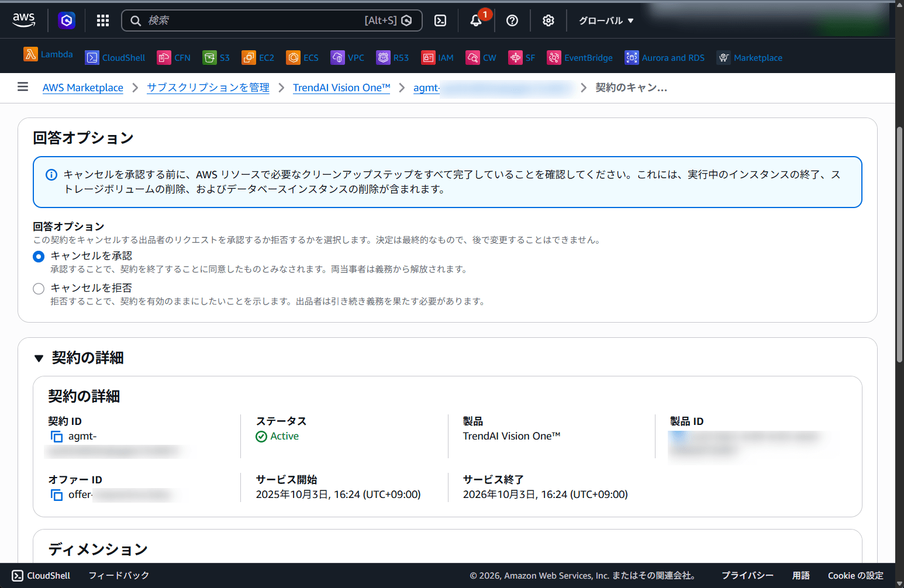Open サブスクリプションを管理 breadcrumb link
The height and width of the screenshot is (588, 904).
pyautogui.click(x=208, y=88)
